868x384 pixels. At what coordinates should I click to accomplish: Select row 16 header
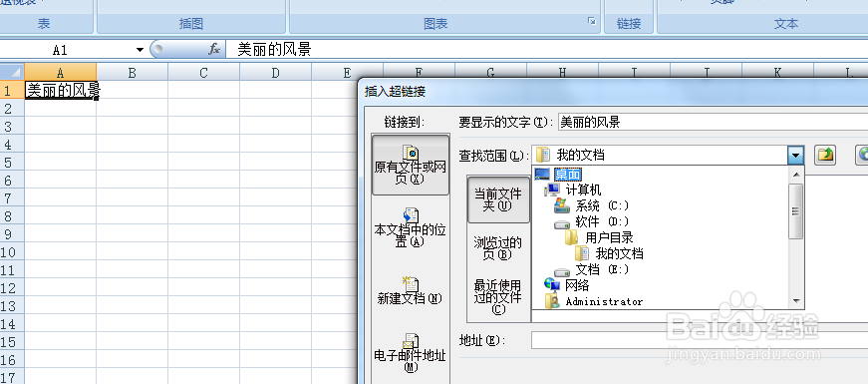[x=12, y=360]
